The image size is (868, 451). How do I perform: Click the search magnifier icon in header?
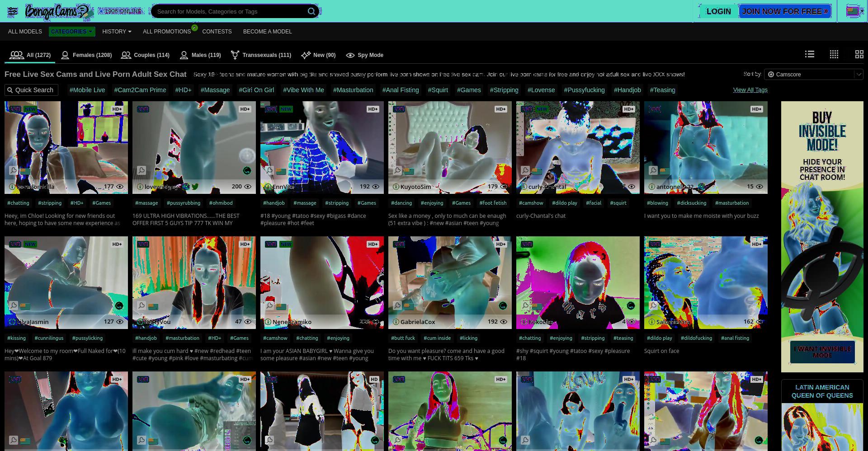[x=311, y=11]
